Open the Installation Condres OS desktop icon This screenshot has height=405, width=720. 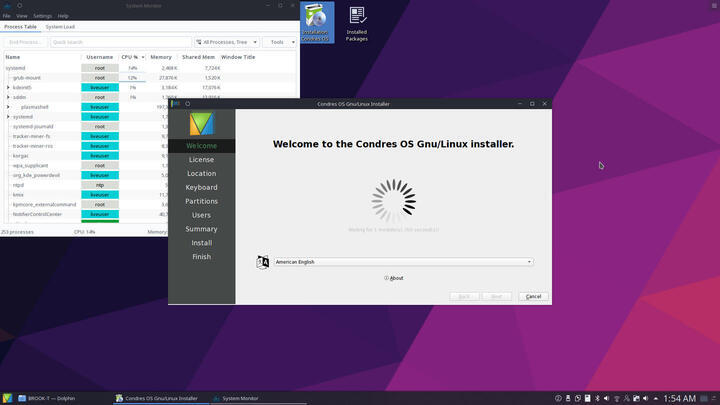click(x=317, y=22)
